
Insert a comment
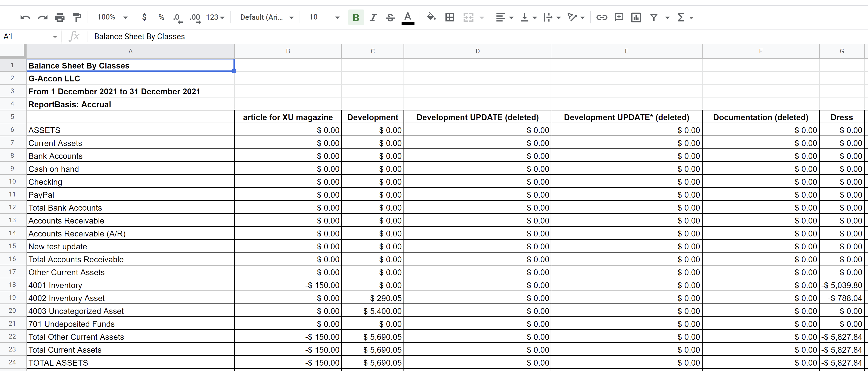pyautogui.click(x=619, y=17)
